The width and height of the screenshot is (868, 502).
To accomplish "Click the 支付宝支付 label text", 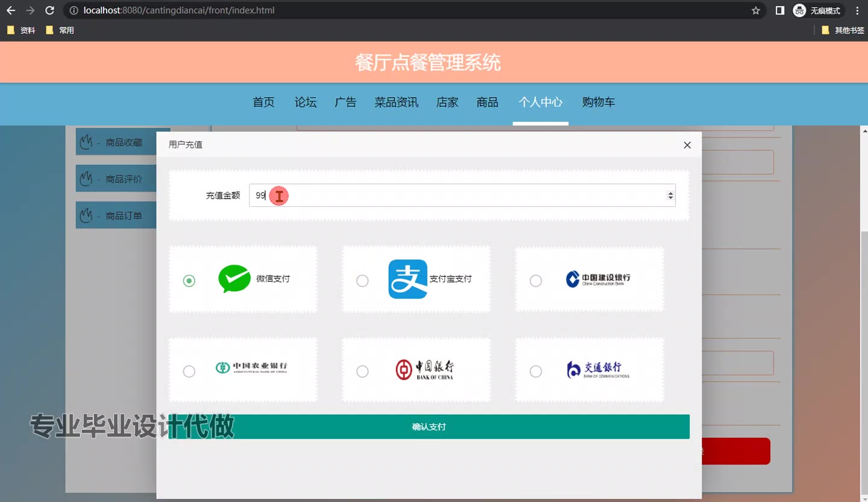I will pos(450,279).
